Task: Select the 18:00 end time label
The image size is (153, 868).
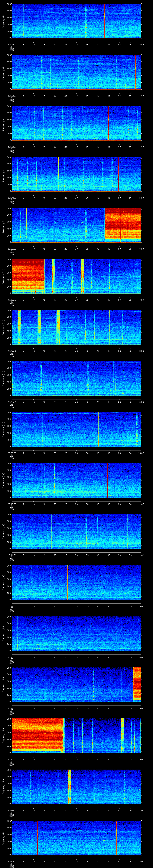Action: click(x=141, y=862)
